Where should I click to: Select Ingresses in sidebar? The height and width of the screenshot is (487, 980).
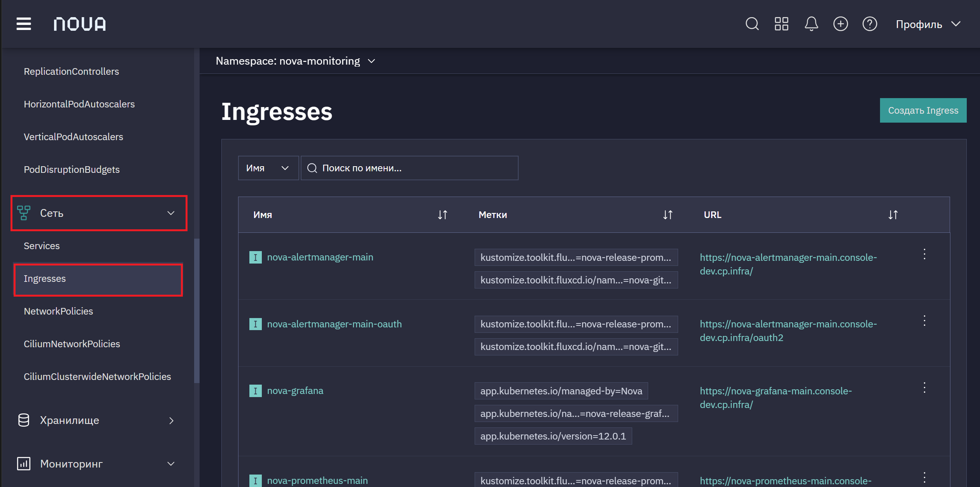pyautogui.click(x=98, y=280)
